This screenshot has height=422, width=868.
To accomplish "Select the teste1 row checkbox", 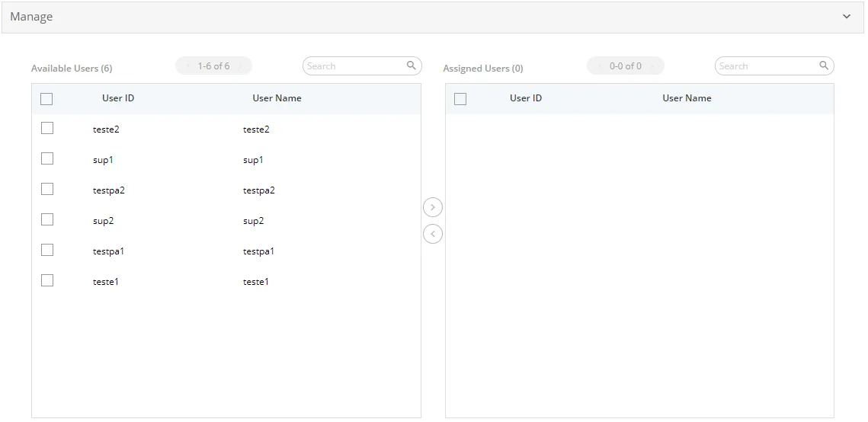I will click(x=47, y=280).
